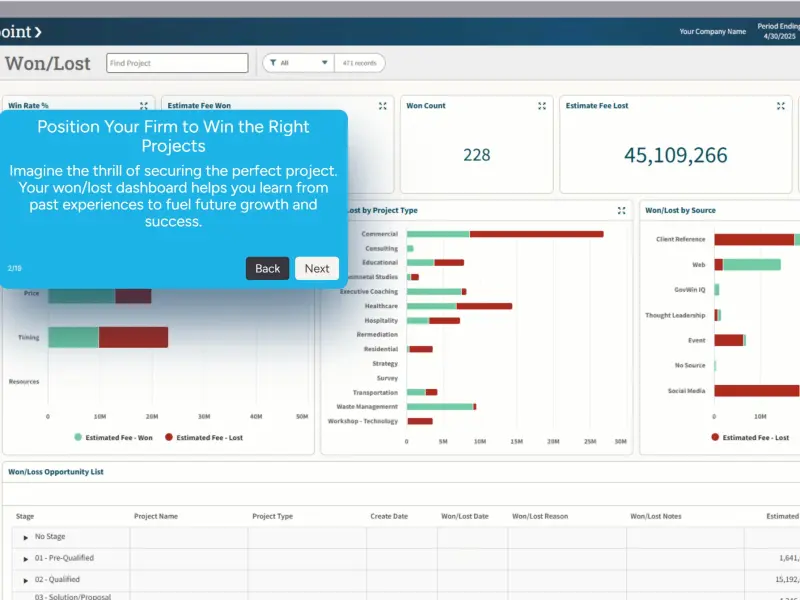Toggle Estimated Fee - Lost legend in reasons chart
The height and width of the screenshot is (600, 800).
pyautogui.click(x=204, y=437)
